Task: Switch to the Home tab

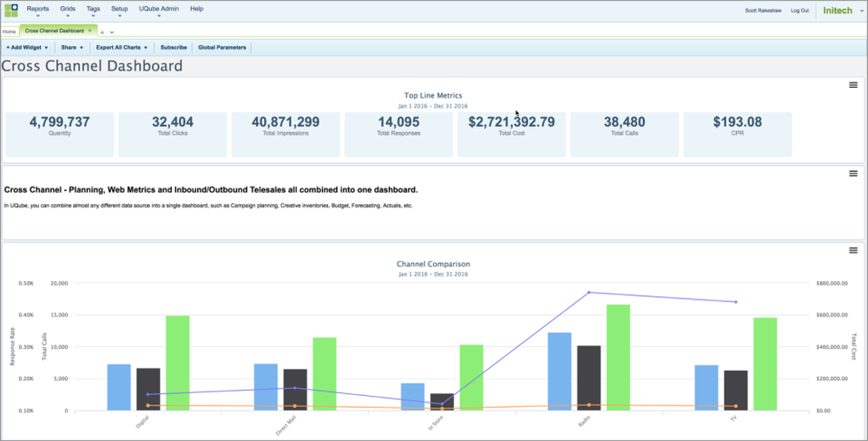Action: (x=9, y=31)
